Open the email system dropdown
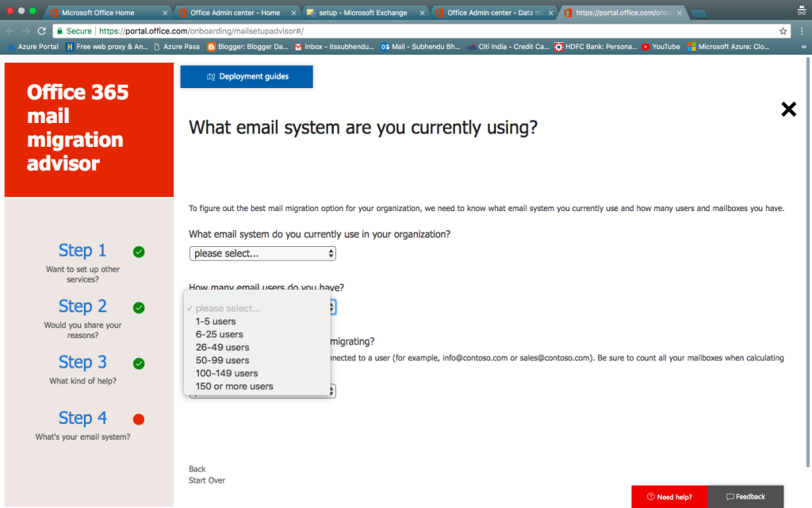 pyautogui.click(x=262, y=253)
